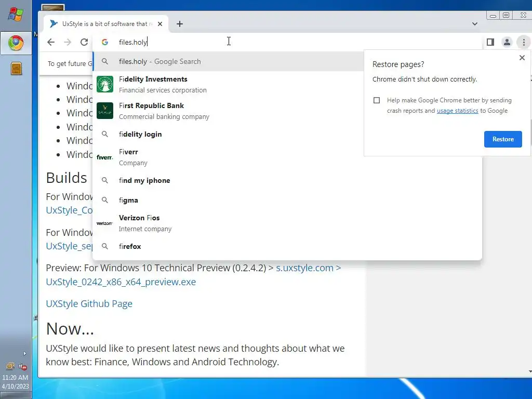
Task: Click magnifier icon beside 'find my iphone'
Action: point(105,180)
